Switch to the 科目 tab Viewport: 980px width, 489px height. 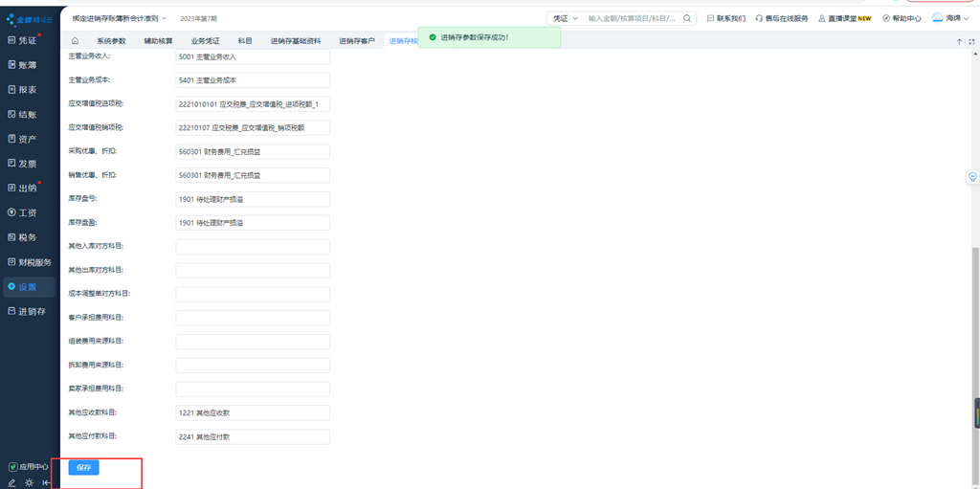click(x=245, y=41)
